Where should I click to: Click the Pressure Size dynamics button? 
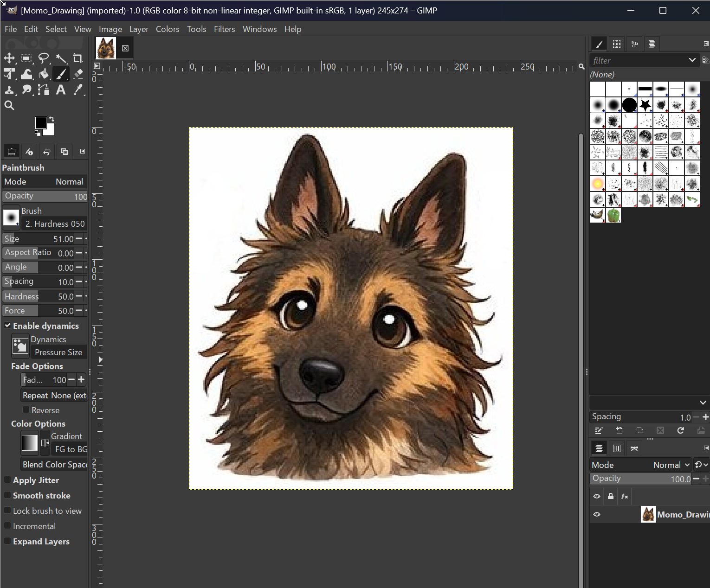[x=20, y=345]
